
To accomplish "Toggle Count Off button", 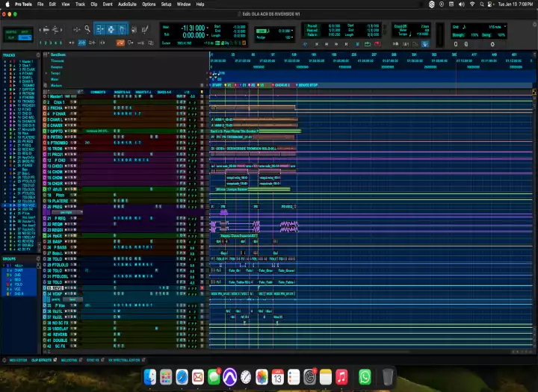I will [401, 26].
